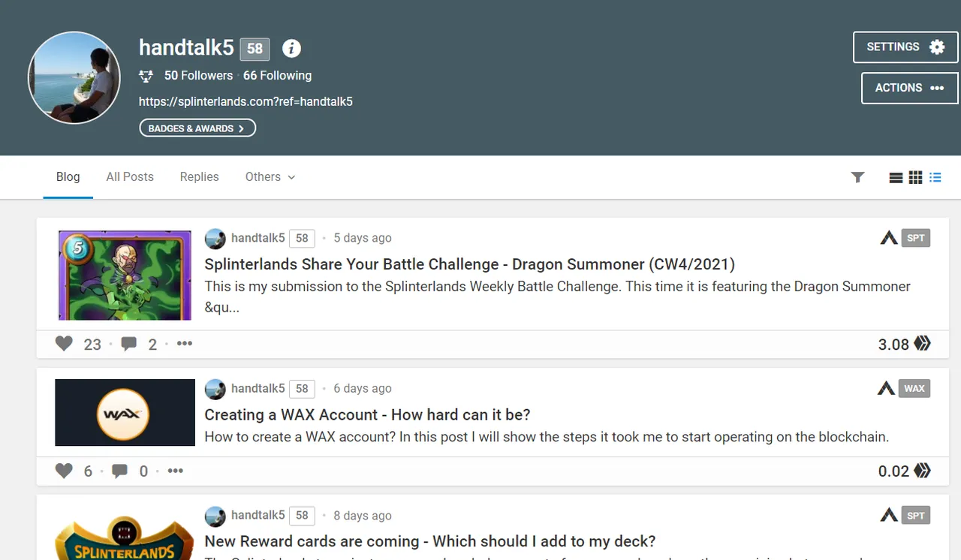Click the SPT tag on New Reward cards post
The width and height of the screenshot is (961, 560).
tap(916, 515)
